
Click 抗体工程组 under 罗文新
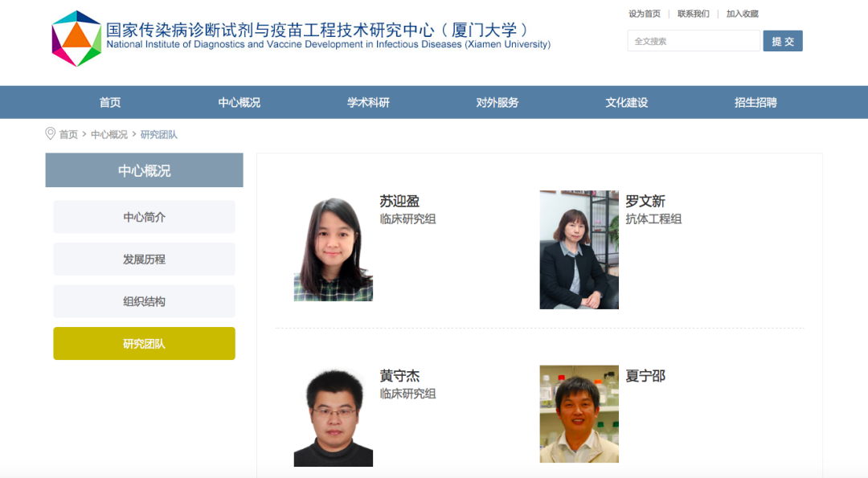point(653,219)
